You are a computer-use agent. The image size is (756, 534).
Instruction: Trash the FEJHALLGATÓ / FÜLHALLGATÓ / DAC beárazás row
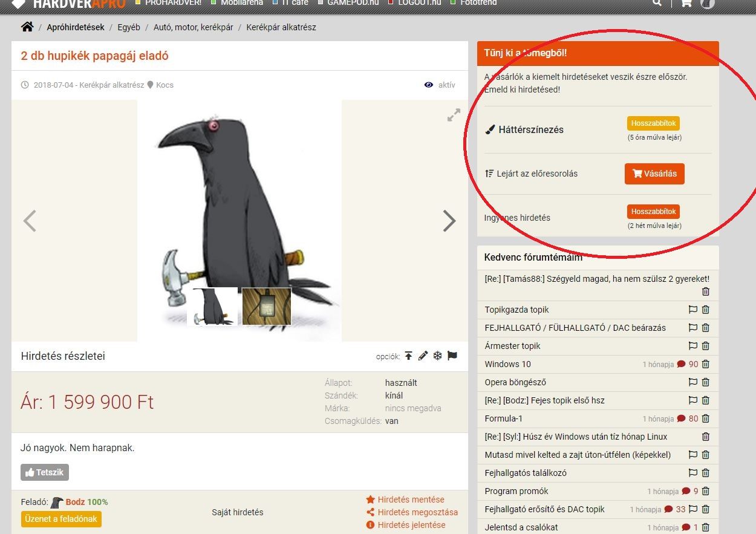coord(705,328)
